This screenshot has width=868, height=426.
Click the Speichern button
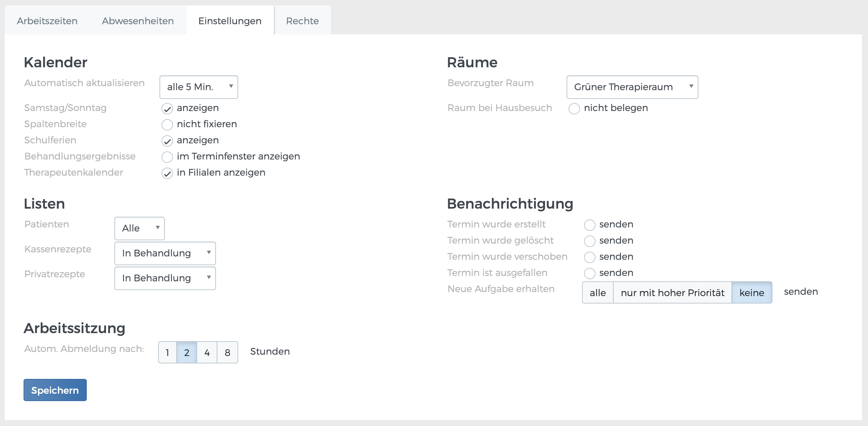click(55, 390)
